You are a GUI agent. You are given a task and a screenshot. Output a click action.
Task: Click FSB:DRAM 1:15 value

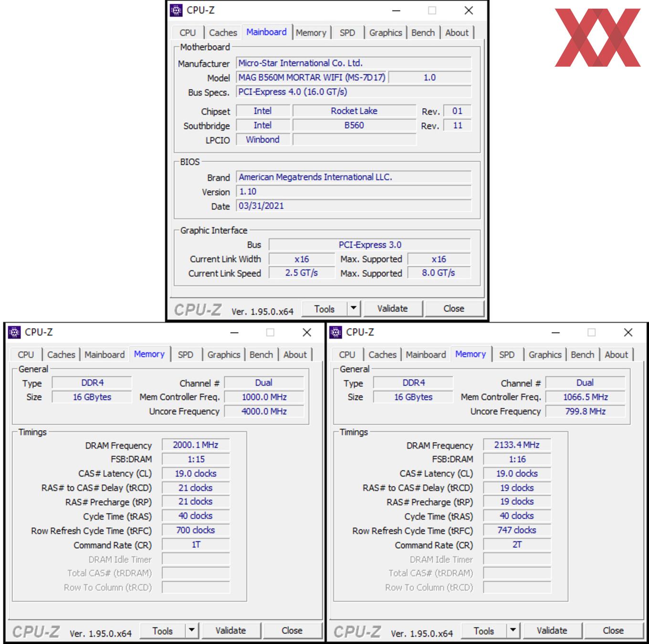(x=196, y=459)
